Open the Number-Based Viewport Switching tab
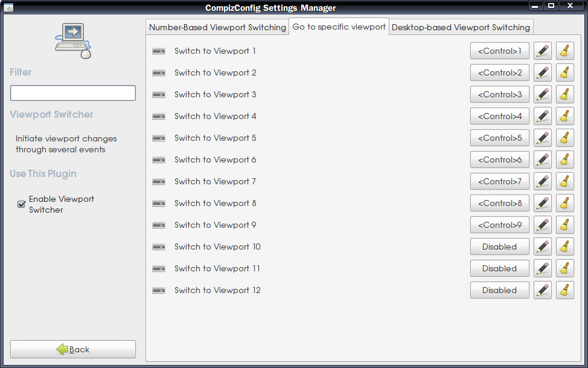 (217, 27)
